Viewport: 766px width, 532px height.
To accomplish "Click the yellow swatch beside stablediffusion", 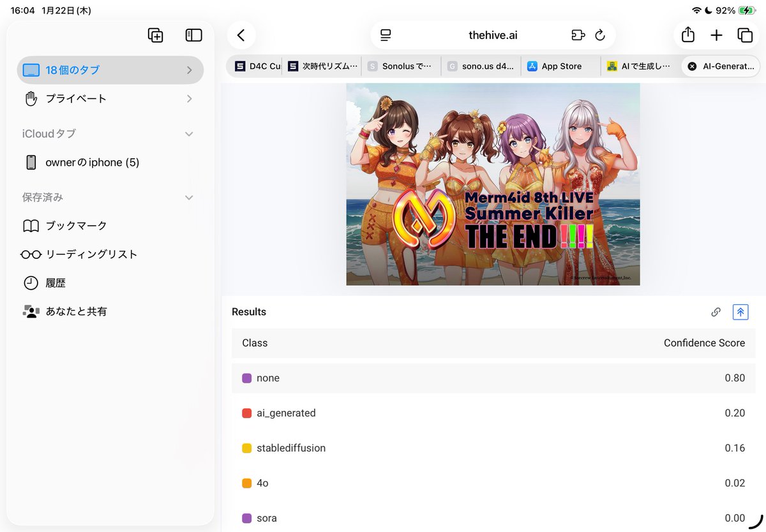I will pos(247,448).
